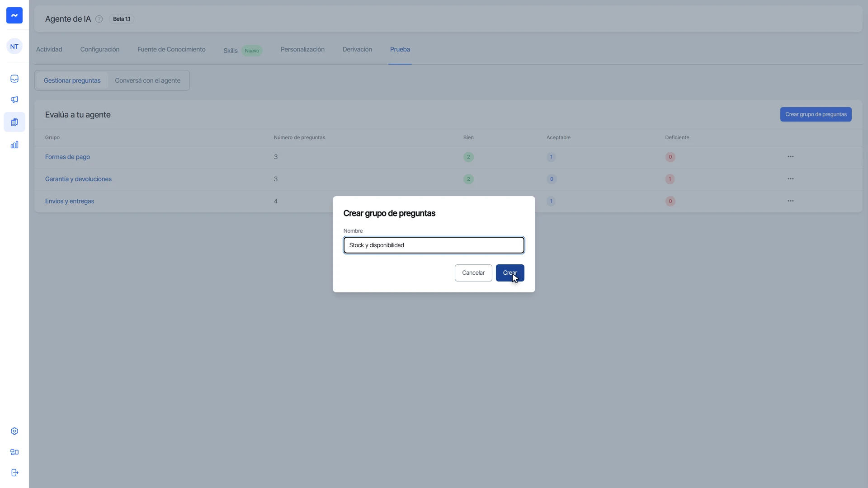Click the Aceptable badge for Envíos y entregas
The width and height of the screenshot is (868, 488).
(x=551, y=202)
